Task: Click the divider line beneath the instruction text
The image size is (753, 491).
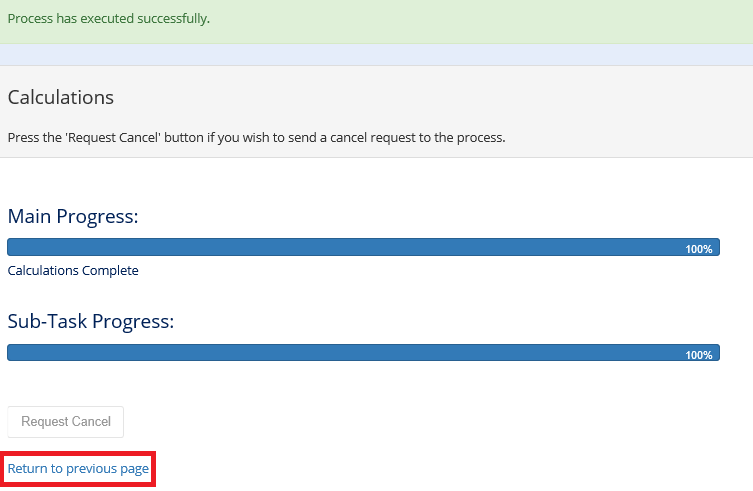Action: [x=376, y=158]
